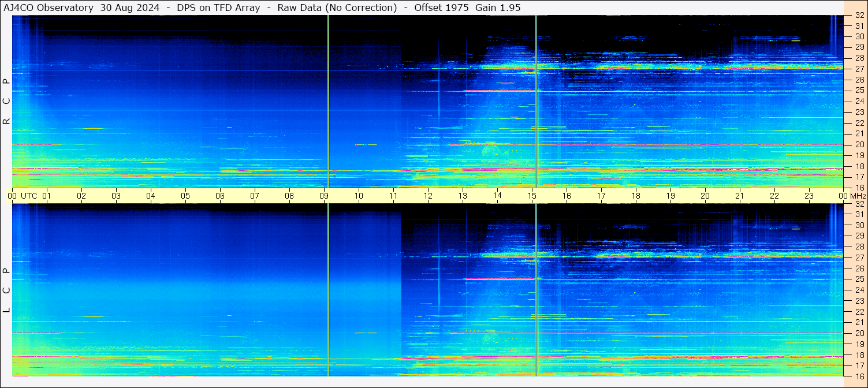This screenshot has width=868, height=388.
Task: Select the 12 UTC hour marker
Action: point(428,196)
